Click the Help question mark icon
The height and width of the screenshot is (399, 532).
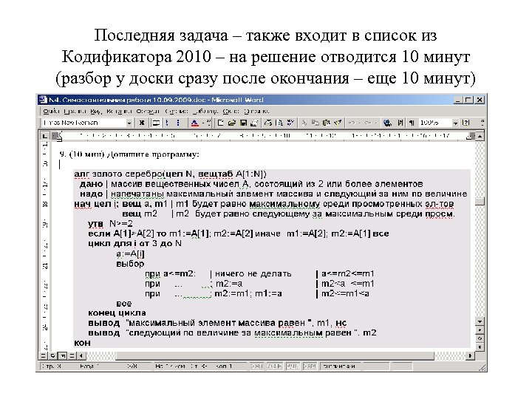coord(466,123)
